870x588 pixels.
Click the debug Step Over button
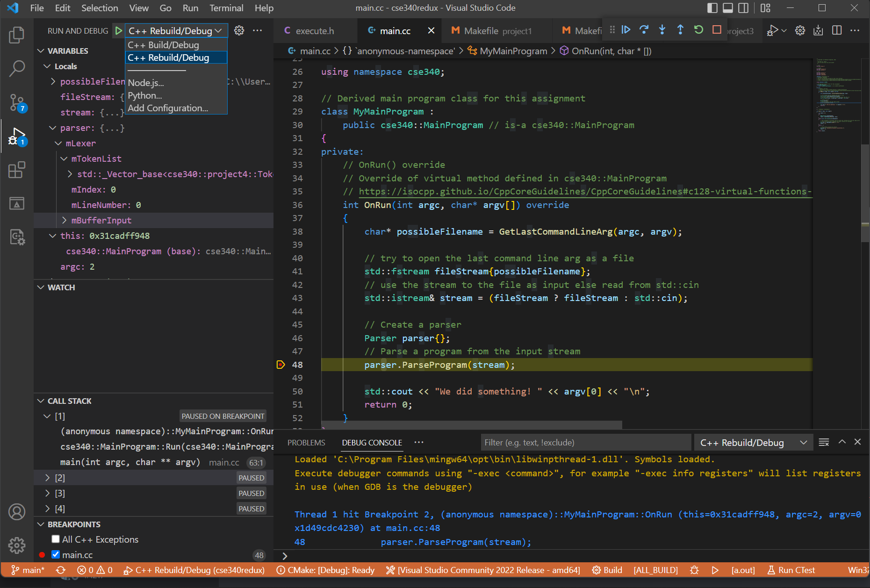point(644,30)
